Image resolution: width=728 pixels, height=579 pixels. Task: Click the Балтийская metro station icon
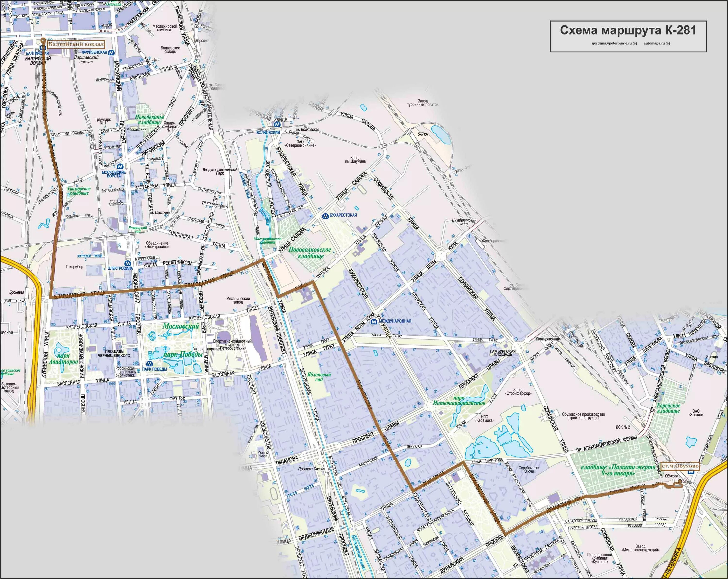[43, 48]
